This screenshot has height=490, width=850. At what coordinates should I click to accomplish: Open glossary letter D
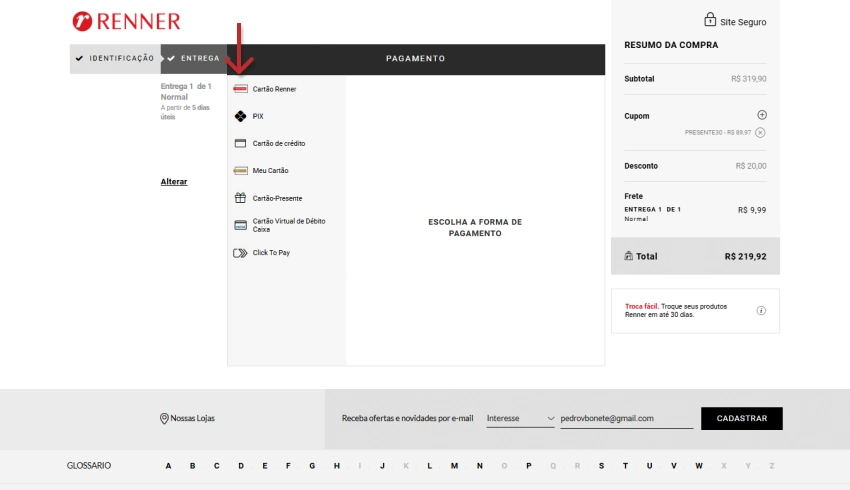tap(241, 466)
